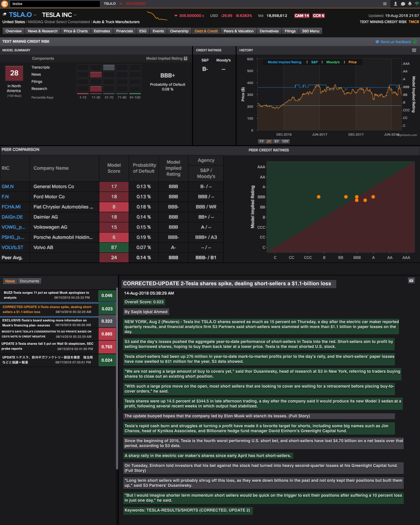The width and height of the screenshot is (420, 525).
Task: Open the Filings tab
Action: (290, 31)
